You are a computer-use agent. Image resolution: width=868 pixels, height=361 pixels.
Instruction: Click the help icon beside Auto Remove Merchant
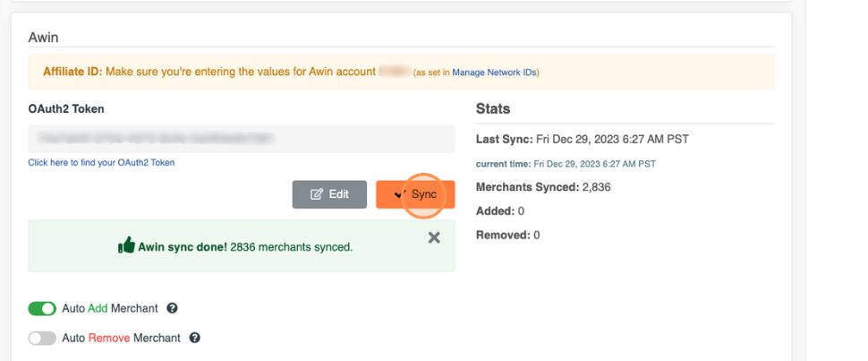click(195, 338)
